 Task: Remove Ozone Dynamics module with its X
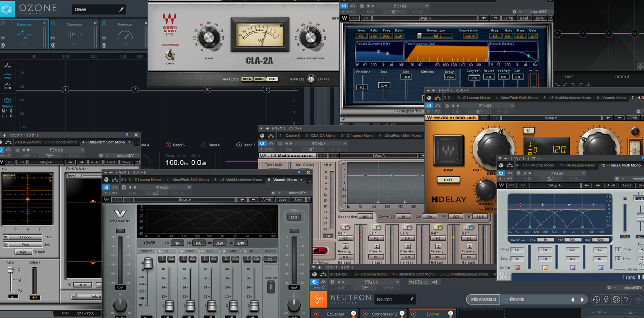[x=96, y=23]
